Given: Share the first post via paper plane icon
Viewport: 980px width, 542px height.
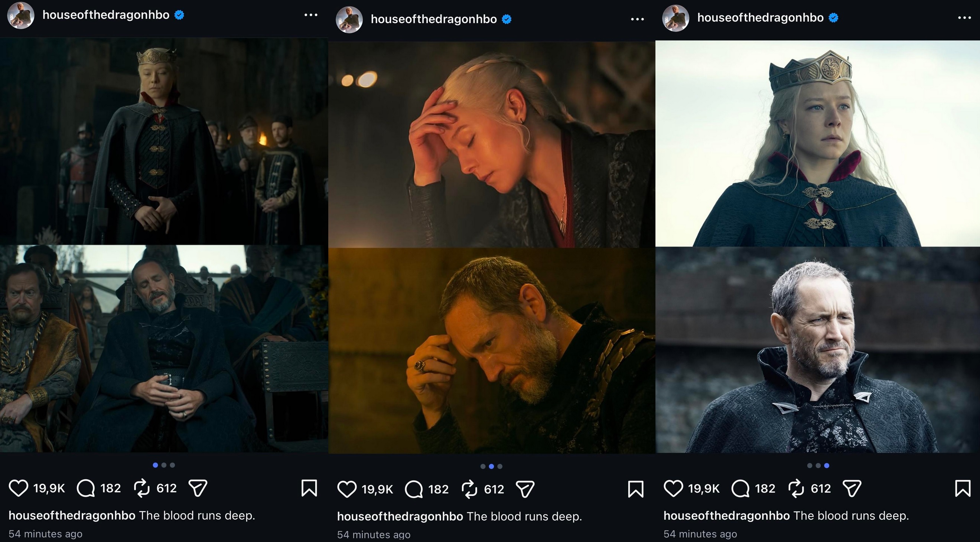Looking at the screenshot, I should 198,488.
